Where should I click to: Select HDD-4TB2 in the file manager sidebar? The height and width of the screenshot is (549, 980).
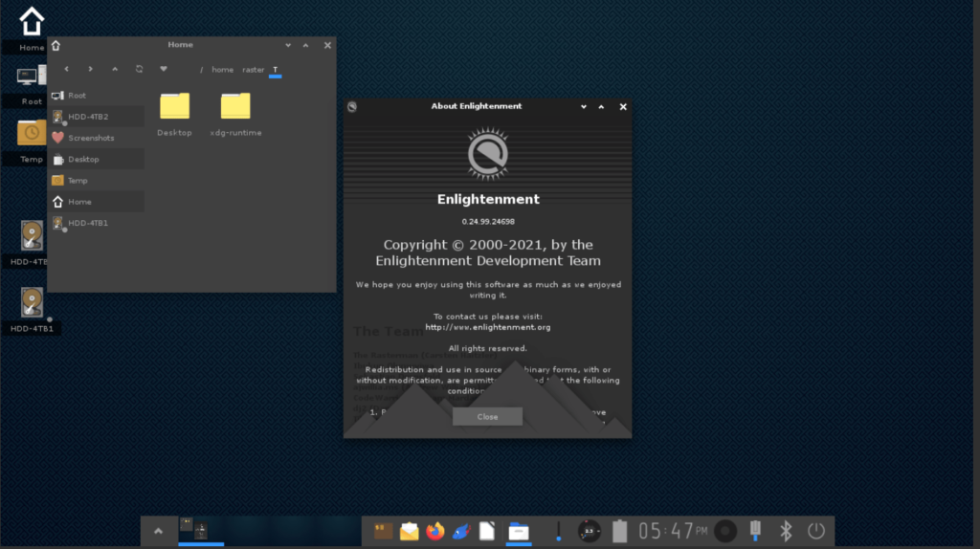(97, 117)
